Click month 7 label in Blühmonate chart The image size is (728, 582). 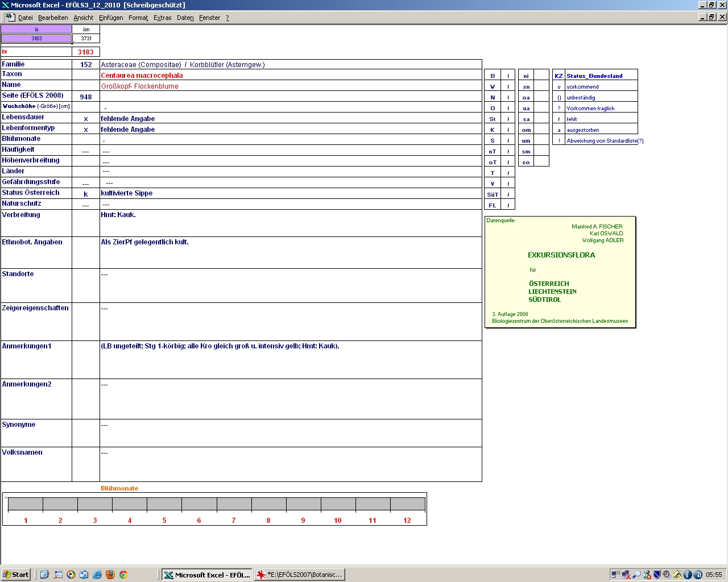click(234, 520)
